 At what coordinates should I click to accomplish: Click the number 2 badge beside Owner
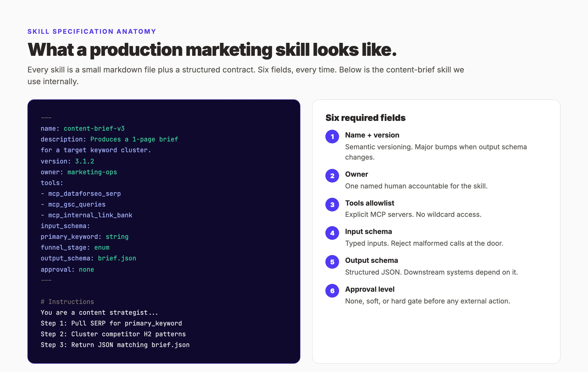pyautogui.click(x=332, y=176)
